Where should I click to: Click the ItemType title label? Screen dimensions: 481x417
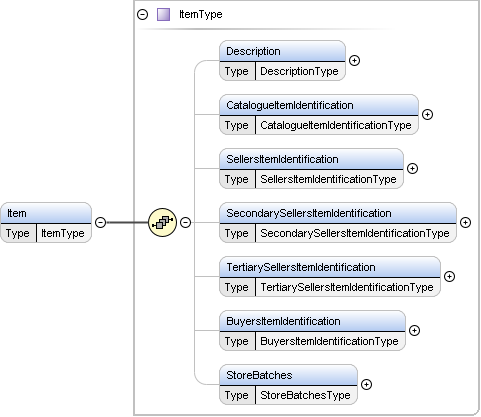point(201,15)
